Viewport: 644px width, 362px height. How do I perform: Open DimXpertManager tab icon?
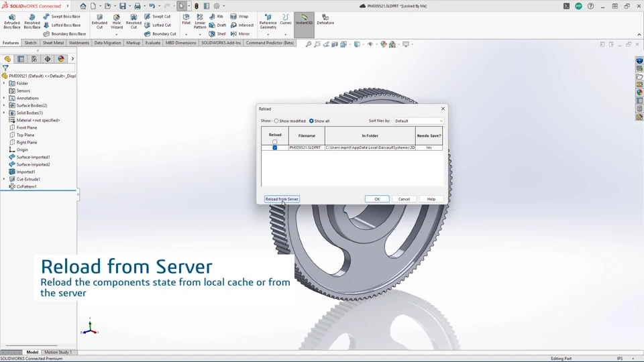48,59
